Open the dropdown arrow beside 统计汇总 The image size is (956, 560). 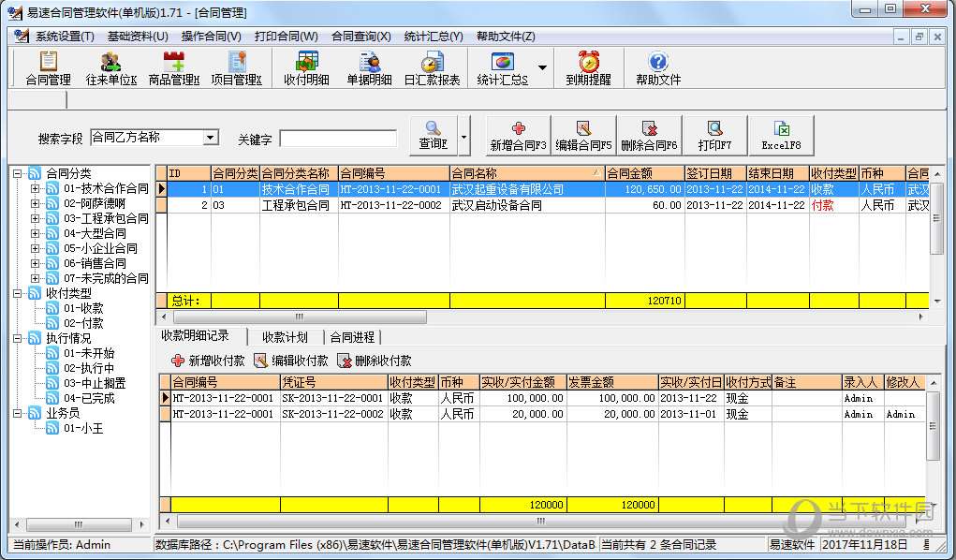click(542, 68)
